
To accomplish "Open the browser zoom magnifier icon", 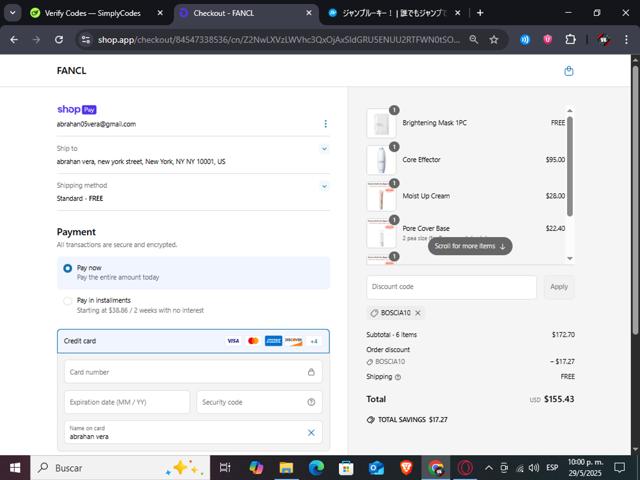I will pos(473,40).
